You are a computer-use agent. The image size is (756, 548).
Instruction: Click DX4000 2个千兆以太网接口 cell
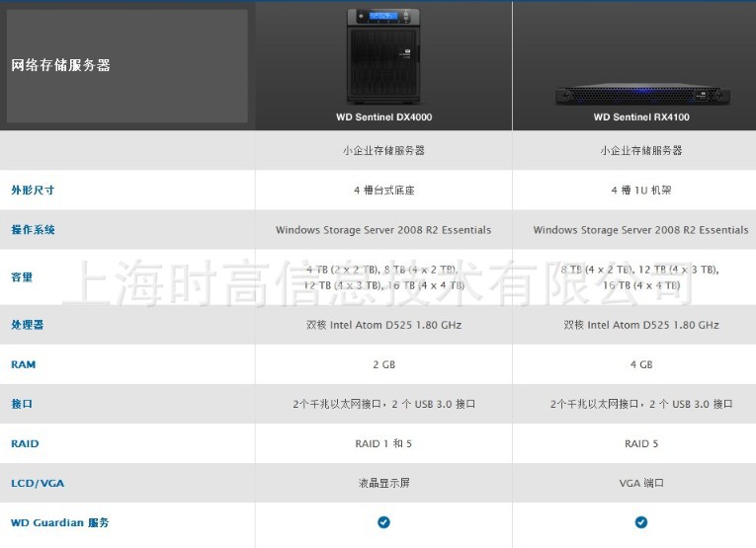click(x=383, y=404)
